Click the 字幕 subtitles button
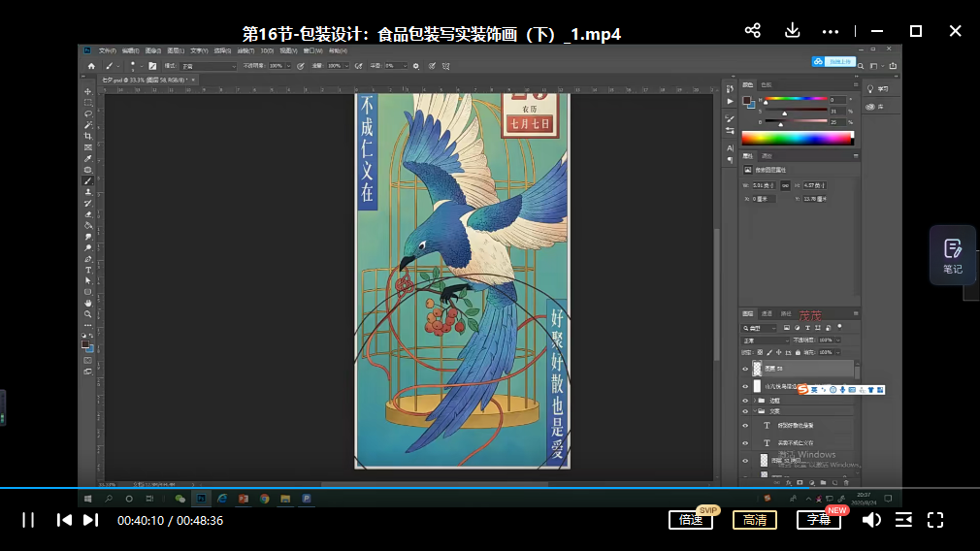This screenshot has width=980, height=551. click(x=819, y=520)
